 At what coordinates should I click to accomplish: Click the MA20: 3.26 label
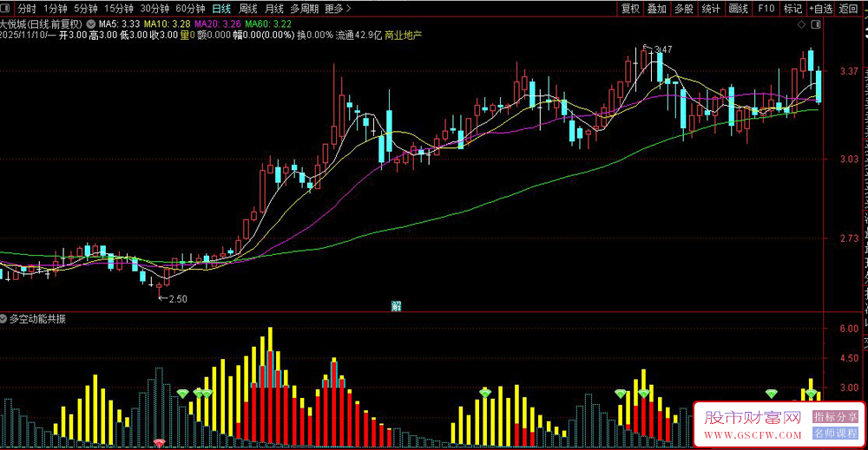tap(218, 23)
